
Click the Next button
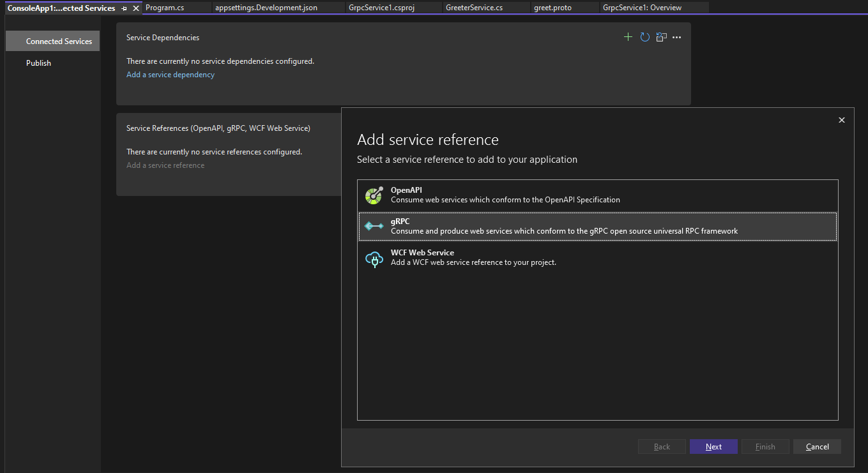(713, 446)
